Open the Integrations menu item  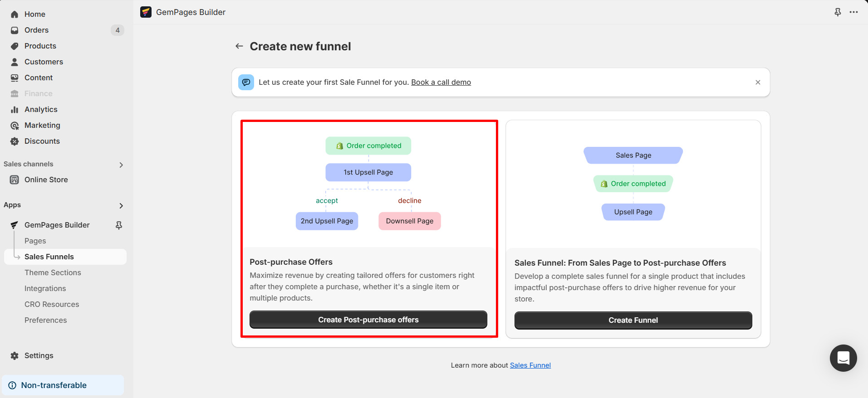[45, 288]
